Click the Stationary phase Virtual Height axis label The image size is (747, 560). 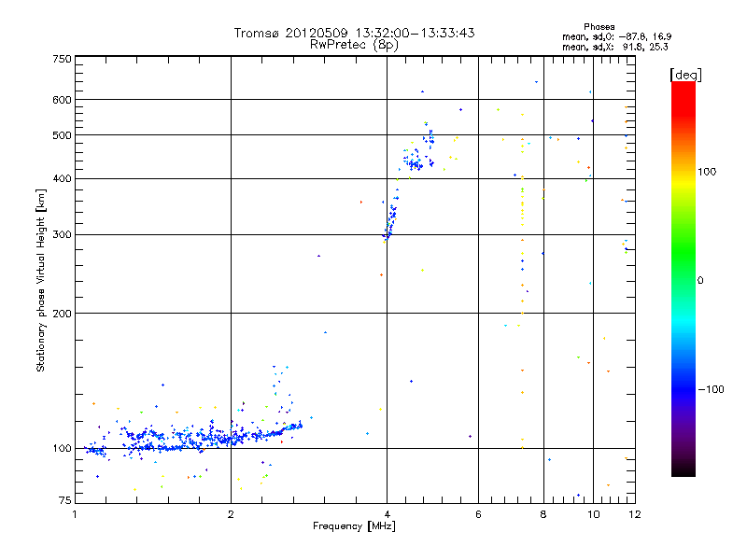pyautogui.click(x=40, y=281)
